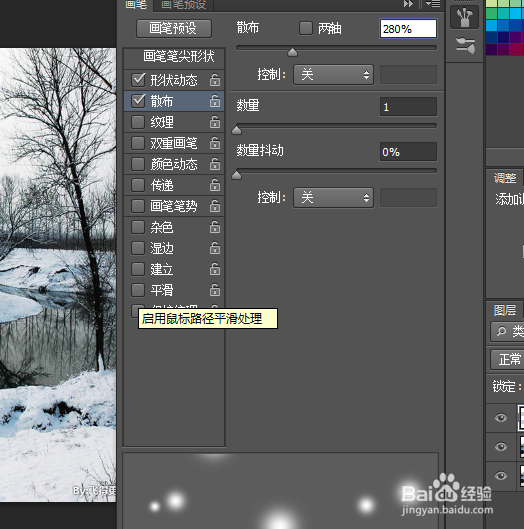
Task: Toggle lock icon for 平滑 row
Action: click(215, 290)
